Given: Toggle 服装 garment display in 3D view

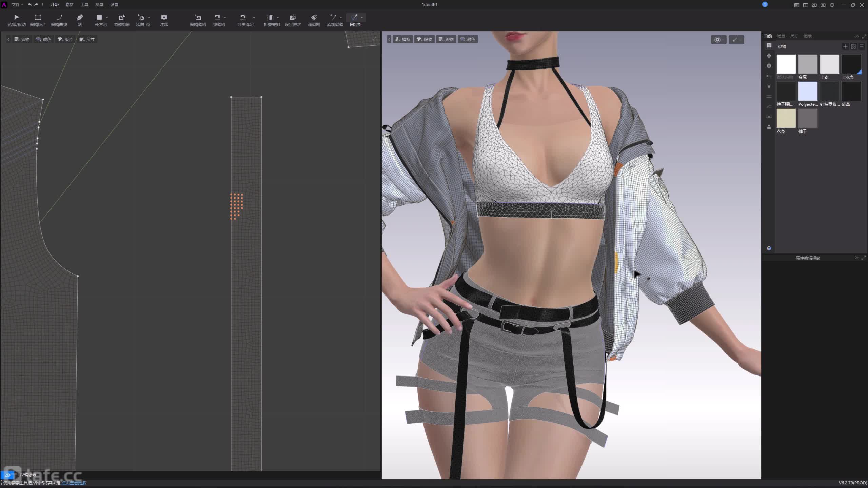Looking at the screenshot, I should pos(425,39).
